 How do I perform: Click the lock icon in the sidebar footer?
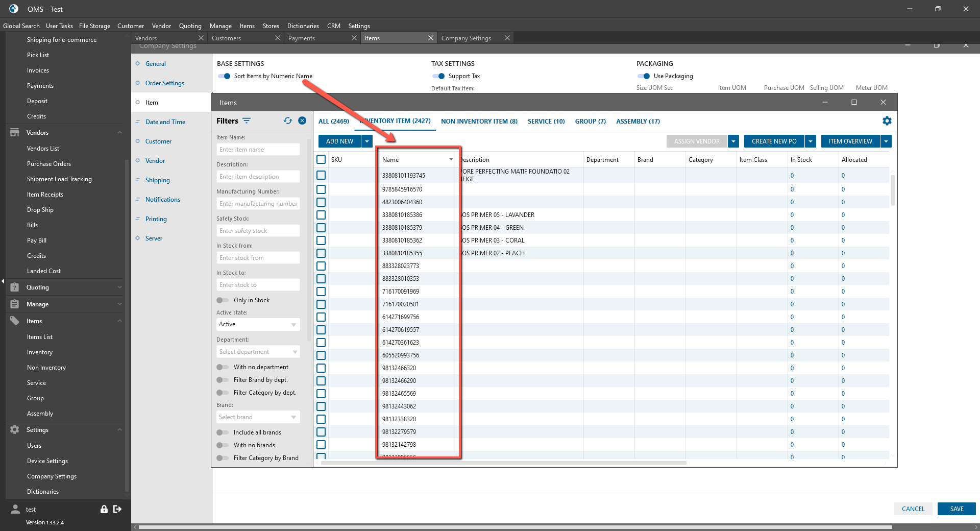(x=104, y=509)
